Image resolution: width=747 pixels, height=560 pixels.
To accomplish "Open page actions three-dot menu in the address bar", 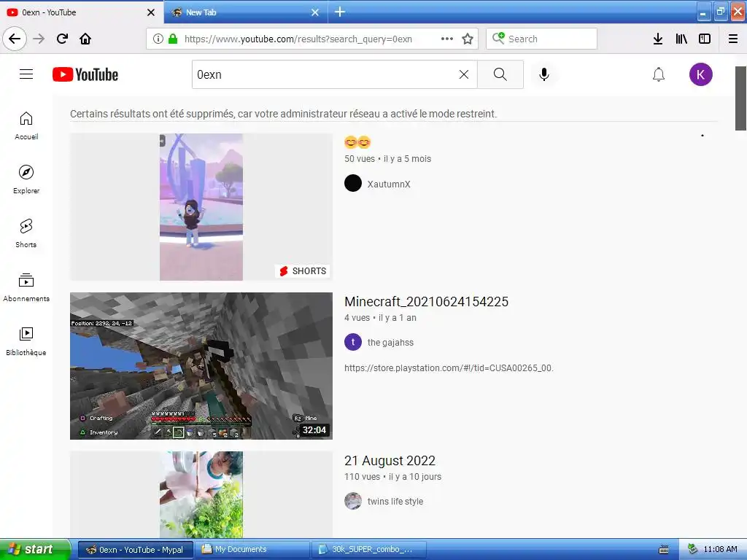I will pyautogui.click(x=447, y=39).
